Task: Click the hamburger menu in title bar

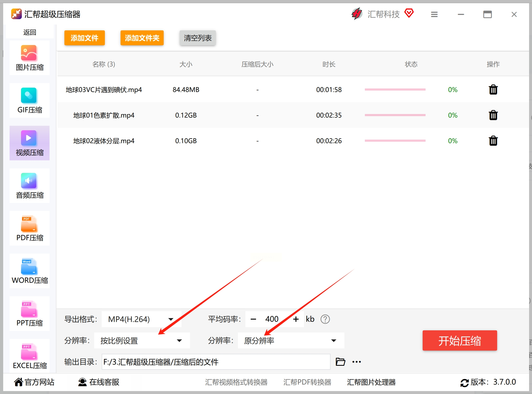Action: point(434,14)
